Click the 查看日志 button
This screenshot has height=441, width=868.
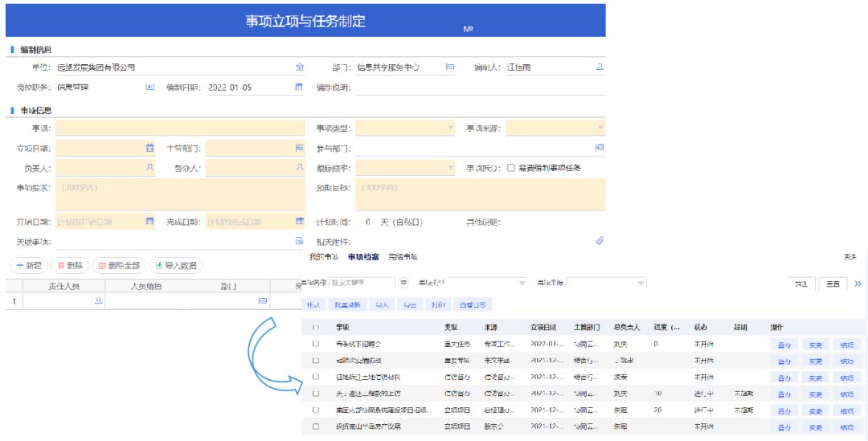(x=473, y=305)
